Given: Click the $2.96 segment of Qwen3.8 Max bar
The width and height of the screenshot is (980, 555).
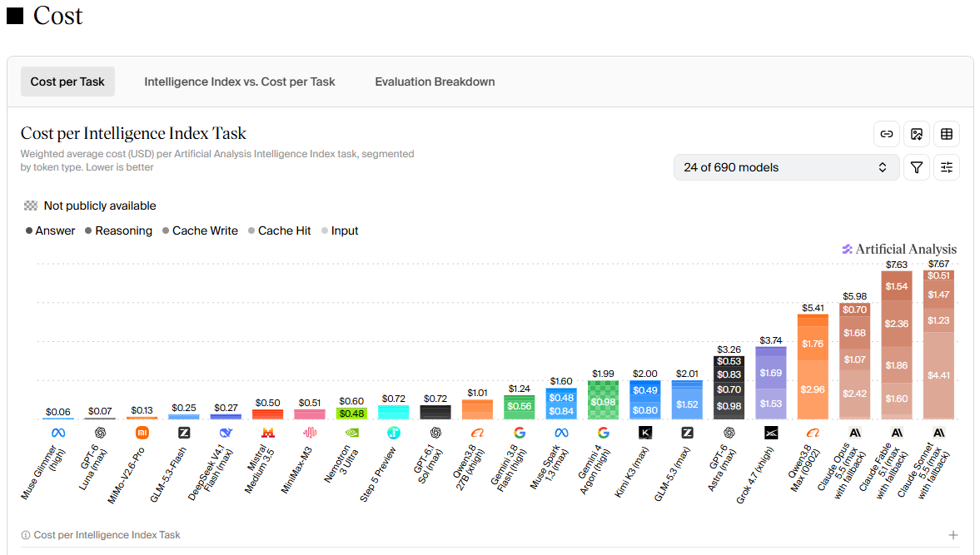Looking at the screenshot, I should (813, 389).
